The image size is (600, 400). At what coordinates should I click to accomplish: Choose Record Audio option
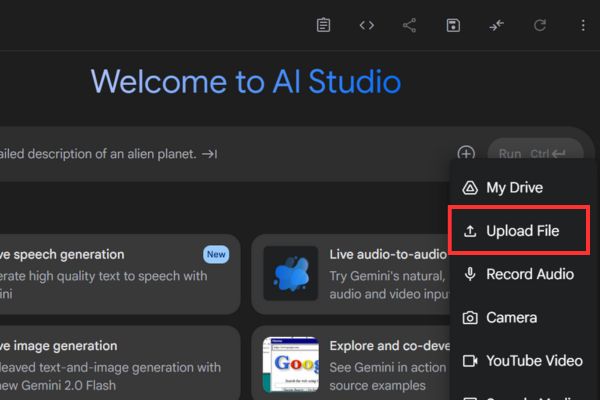click(521, 274)
